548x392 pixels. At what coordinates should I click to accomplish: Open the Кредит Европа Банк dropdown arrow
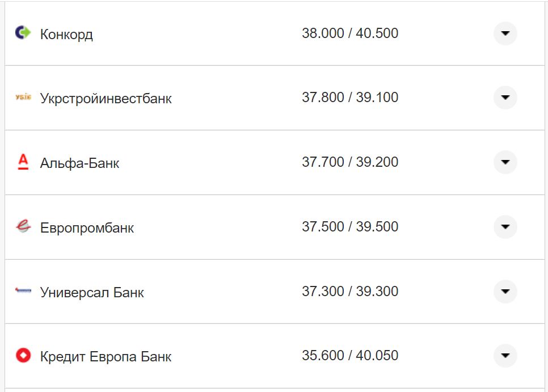(x=504, y=355)
